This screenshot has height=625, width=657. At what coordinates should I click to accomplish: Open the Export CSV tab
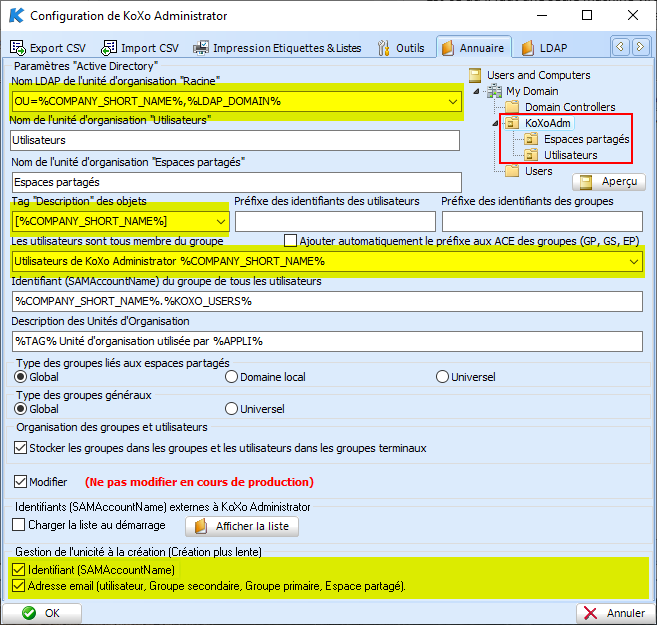pos(48,48)
